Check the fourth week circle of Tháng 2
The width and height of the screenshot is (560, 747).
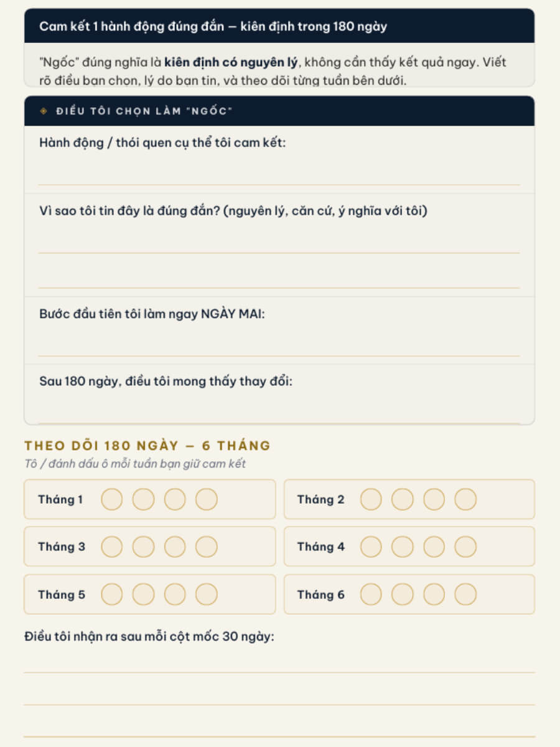465,499
